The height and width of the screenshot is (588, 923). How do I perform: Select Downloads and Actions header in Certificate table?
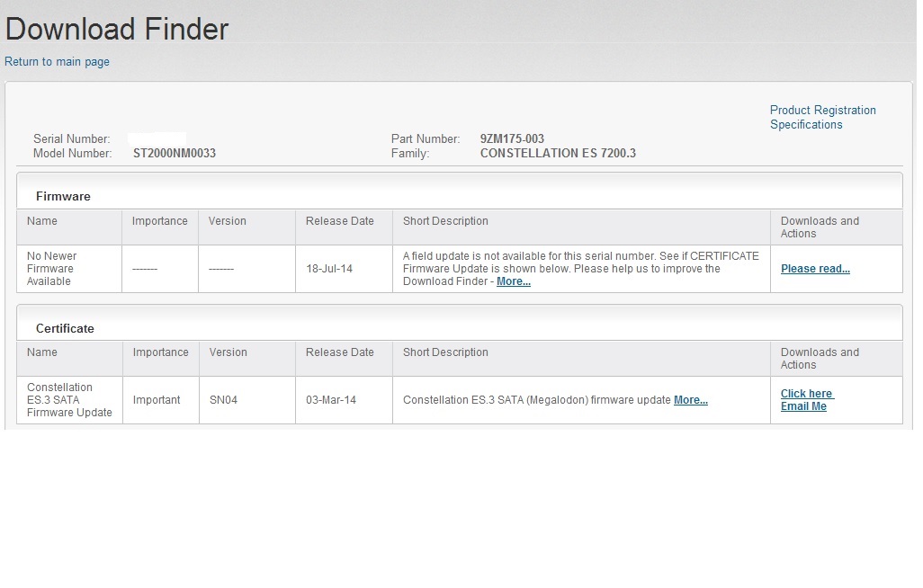(x=820, y=359)
